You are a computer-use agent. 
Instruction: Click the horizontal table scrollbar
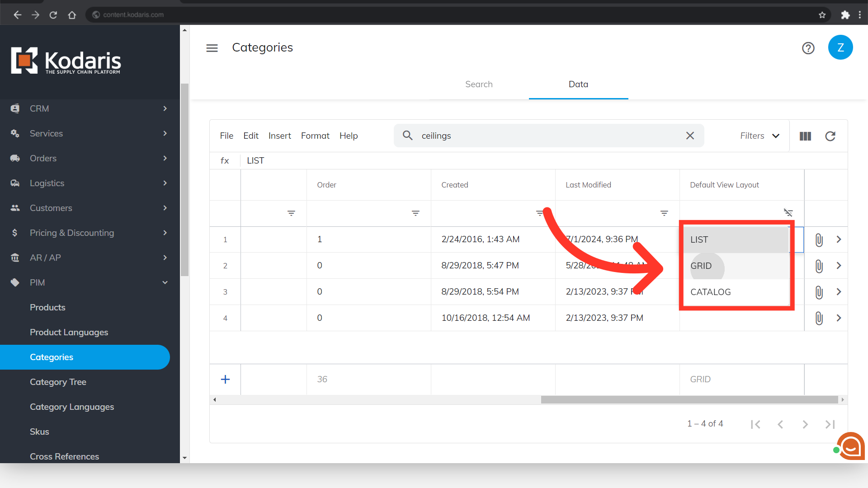(689, 399)
